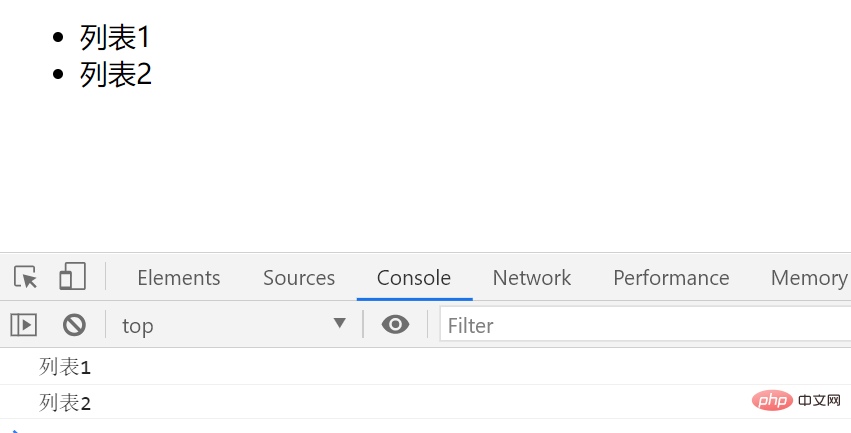Show the console sidebar panel icon
Image resolution: width=851 pixels, height=433 pixels.
point(24,325)
